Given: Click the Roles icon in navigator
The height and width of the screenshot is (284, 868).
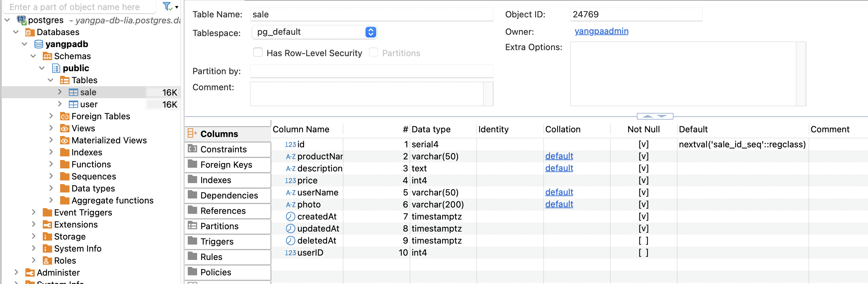Looking at the screenshot, I should point(47,261).
